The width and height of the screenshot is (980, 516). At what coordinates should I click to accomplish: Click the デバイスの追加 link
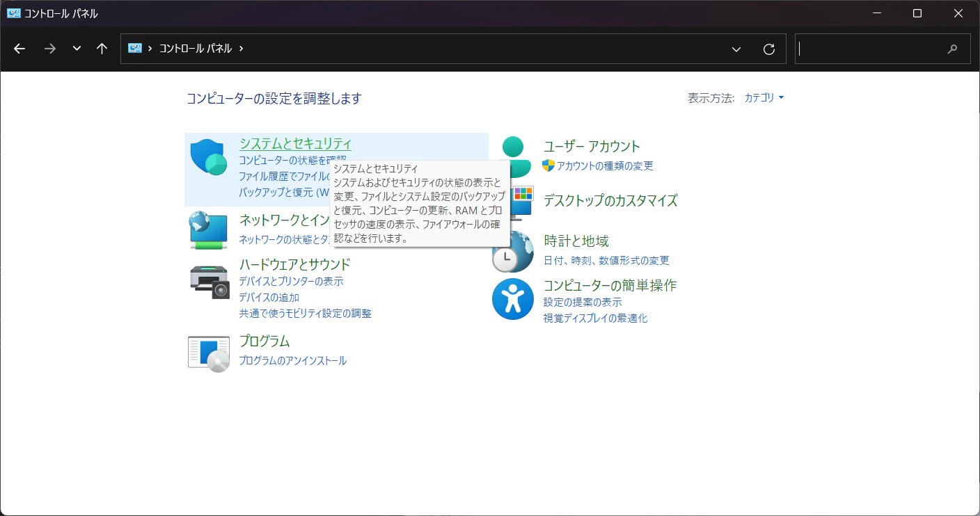[269, 298]
